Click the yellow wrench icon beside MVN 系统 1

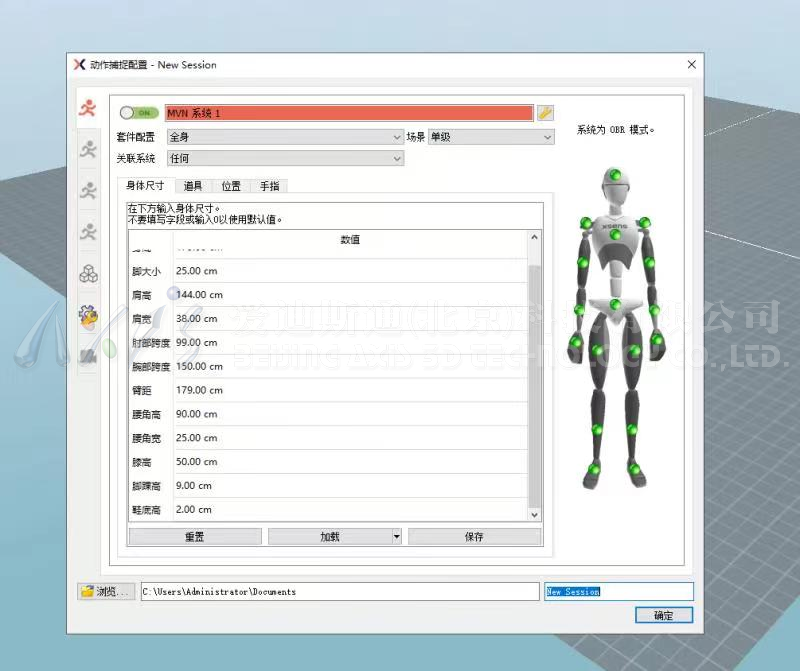pos(545,113)
